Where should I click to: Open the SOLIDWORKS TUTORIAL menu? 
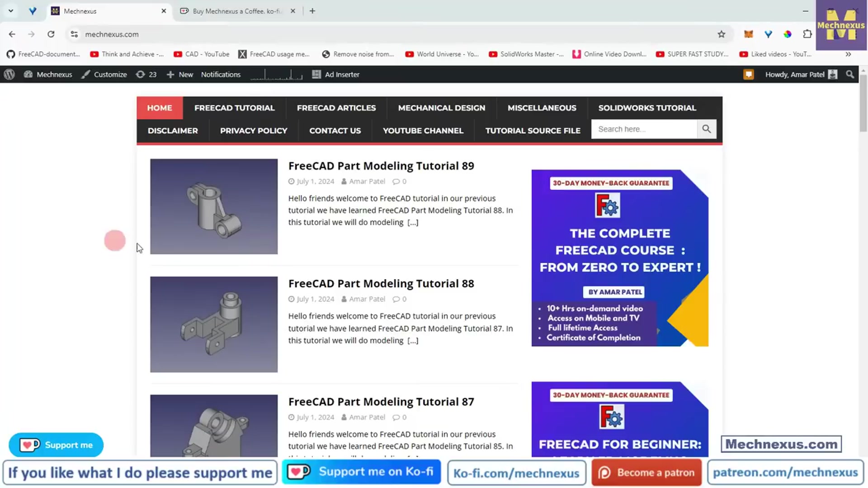click(647, 108)
